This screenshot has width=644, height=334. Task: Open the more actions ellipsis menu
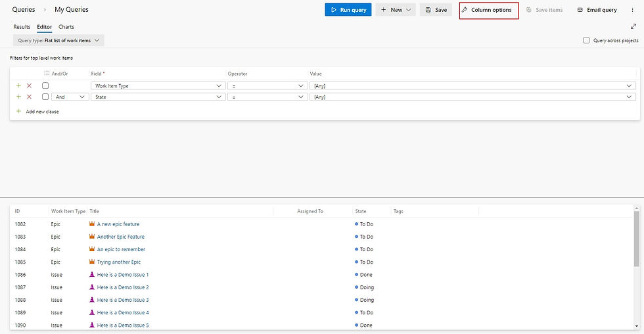(632, 10)
